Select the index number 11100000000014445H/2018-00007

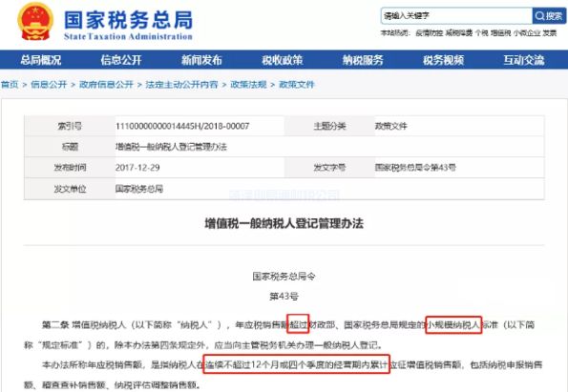pos(182,126)
